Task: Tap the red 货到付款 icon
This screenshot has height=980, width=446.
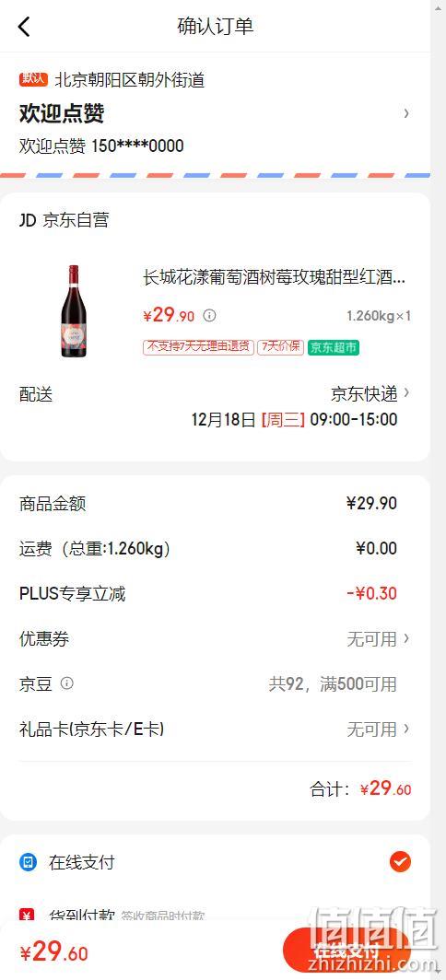Action: tap(28, 915)
